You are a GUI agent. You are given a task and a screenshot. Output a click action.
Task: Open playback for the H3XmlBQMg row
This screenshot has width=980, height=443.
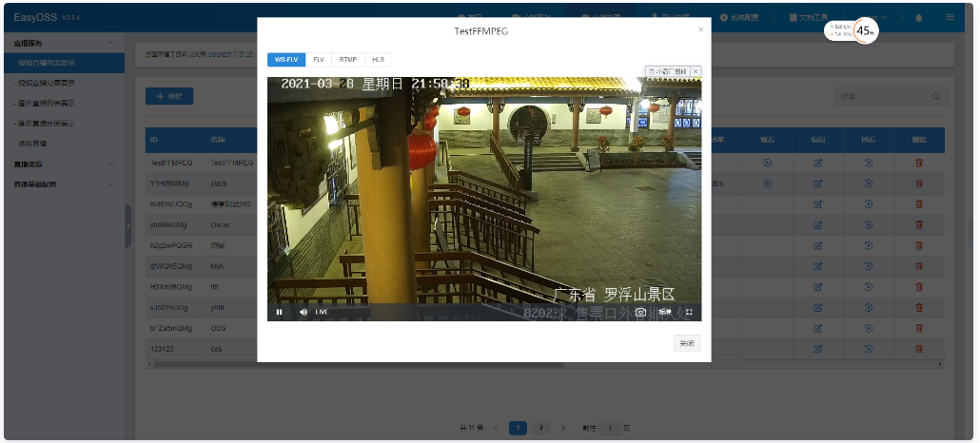(868, 287)
